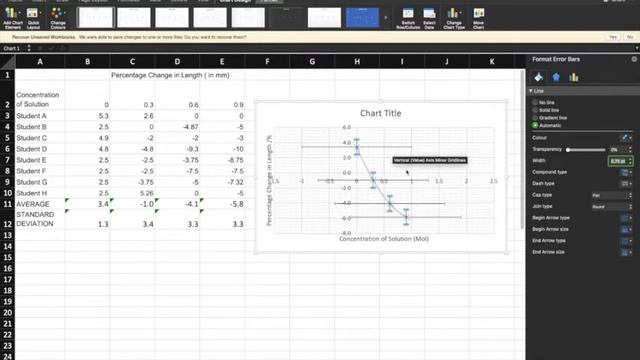Click the -8.75 cell in Student E row
640x360 pixels.
coord(222,160)
